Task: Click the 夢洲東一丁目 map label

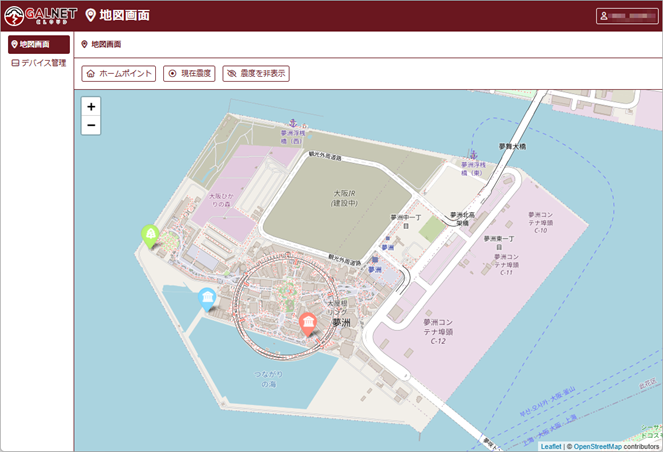Action: tap(499, 243)
